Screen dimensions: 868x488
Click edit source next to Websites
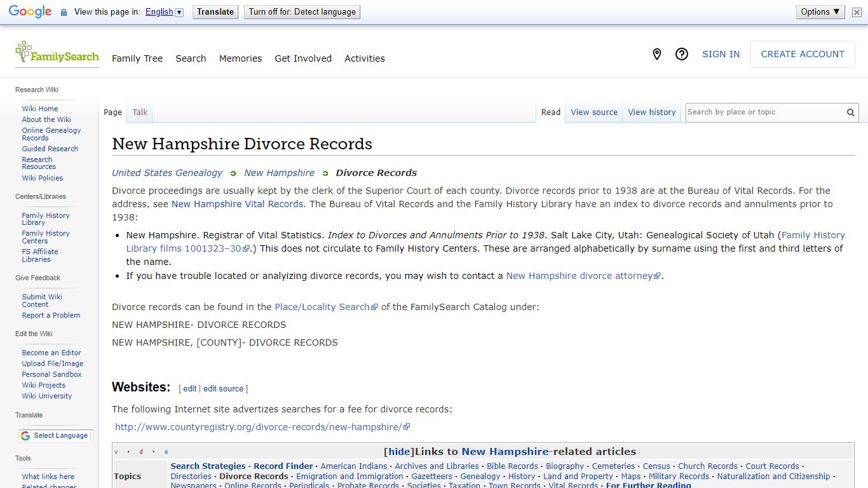[223, 389]
